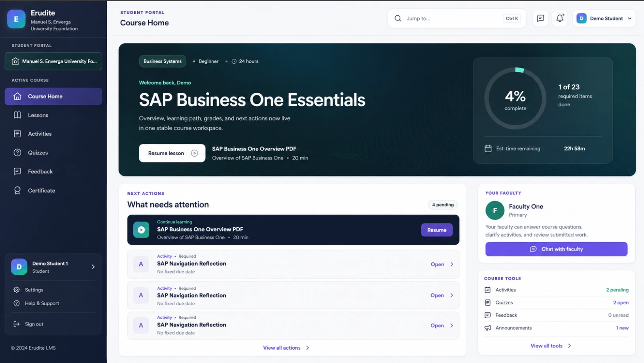Open the Quizzes course tool row
Screen dimensions: 644x363
[x=556, y=302]
